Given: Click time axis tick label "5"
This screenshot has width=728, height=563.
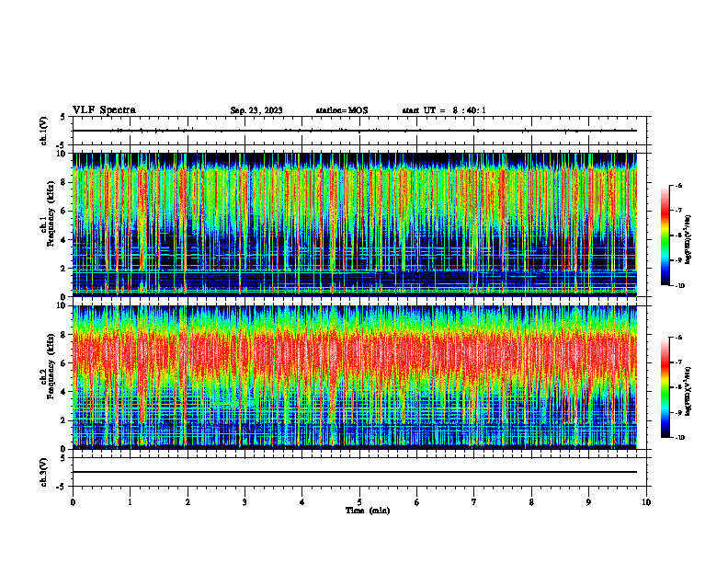Looking at the screenshot, I should (359, 502).
